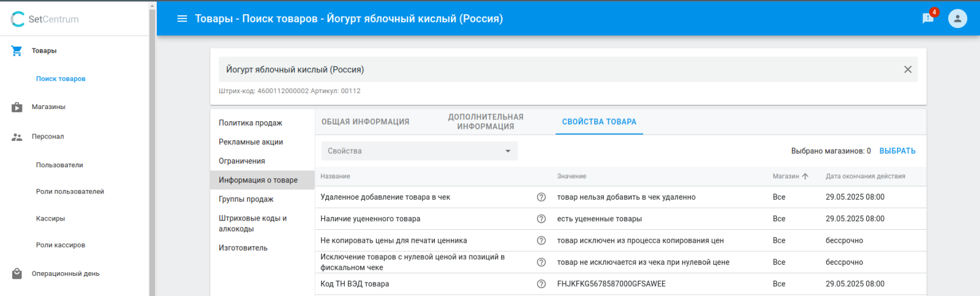This screenshot has height=296, width=980.
Task: Clear the product search with X icon
Action: coord(908,69)
